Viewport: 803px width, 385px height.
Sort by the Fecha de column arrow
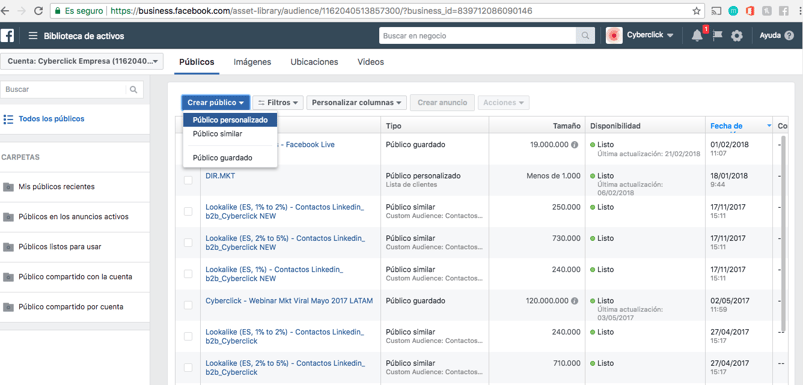[769, 126]
